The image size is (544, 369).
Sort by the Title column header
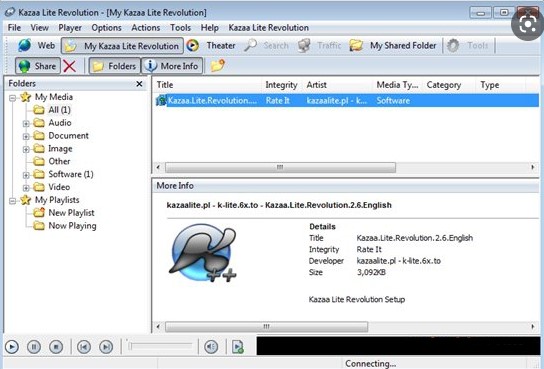coord(207,85)
